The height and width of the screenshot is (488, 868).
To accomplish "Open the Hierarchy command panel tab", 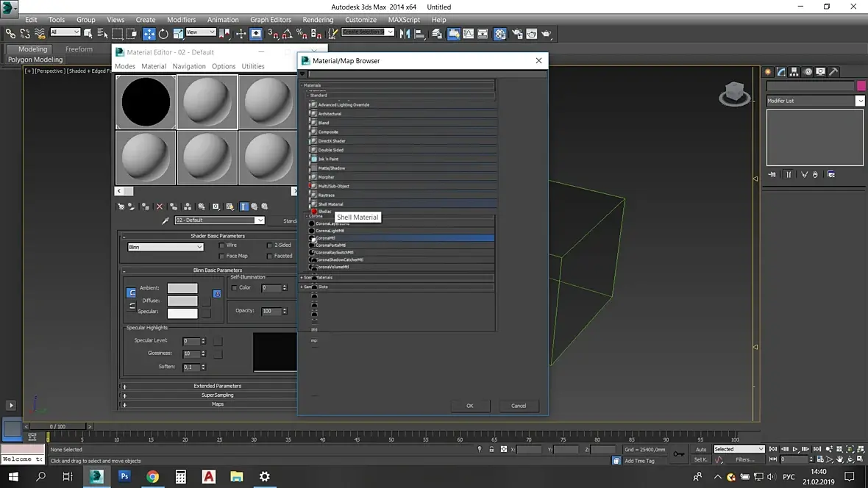I will point(794,72).
